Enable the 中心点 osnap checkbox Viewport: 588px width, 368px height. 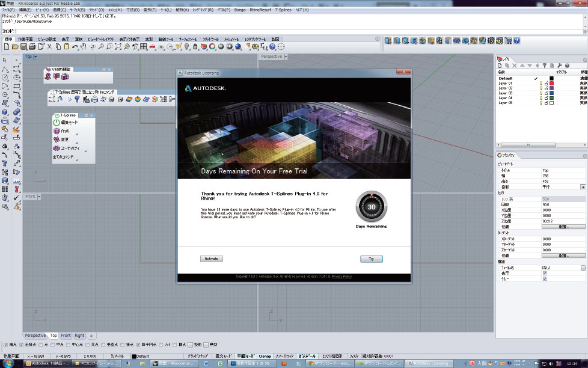click(69, 345)
